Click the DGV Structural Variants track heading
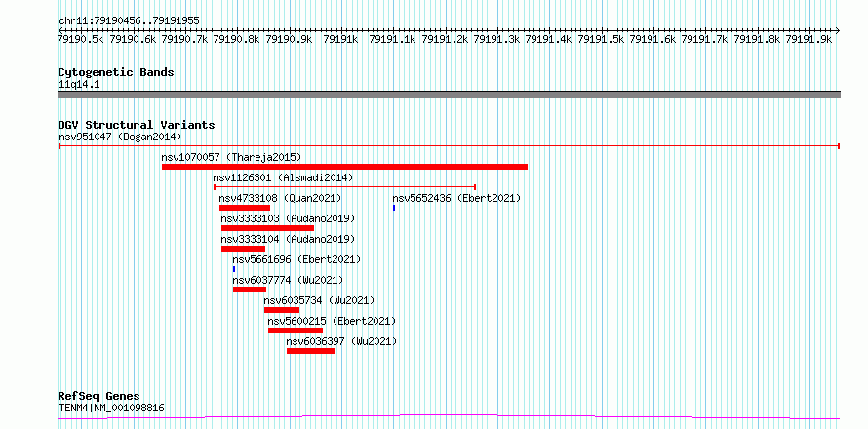Image resolution: width=868 pixels, height=429 pixels. pos(137,125)
